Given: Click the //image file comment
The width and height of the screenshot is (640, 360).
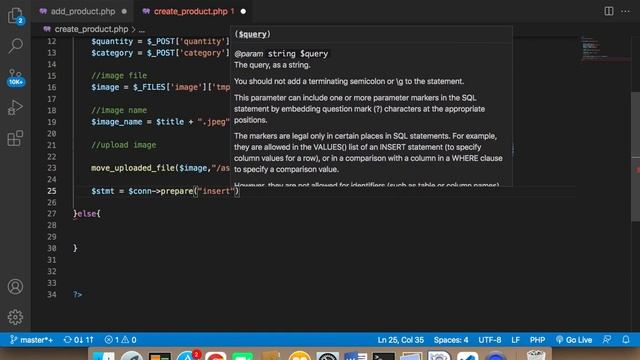Looking at the screenshot, I should (119, 76).
